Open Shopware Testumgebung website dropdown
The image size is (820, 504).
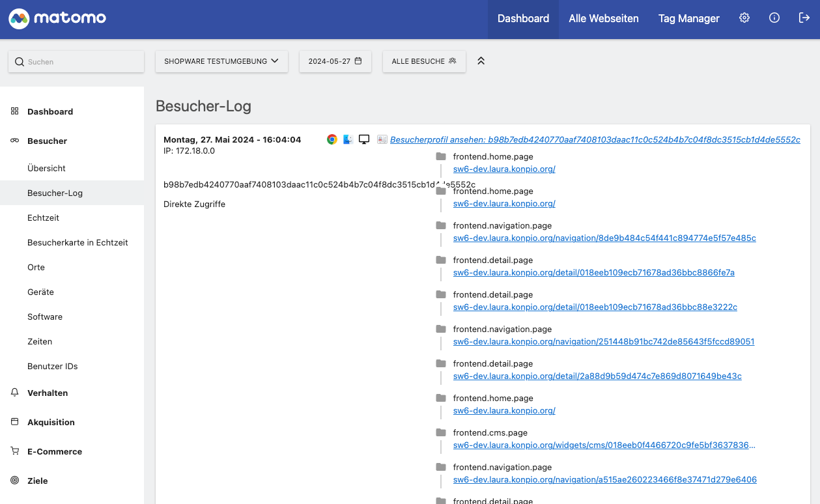tap(221, 61)
